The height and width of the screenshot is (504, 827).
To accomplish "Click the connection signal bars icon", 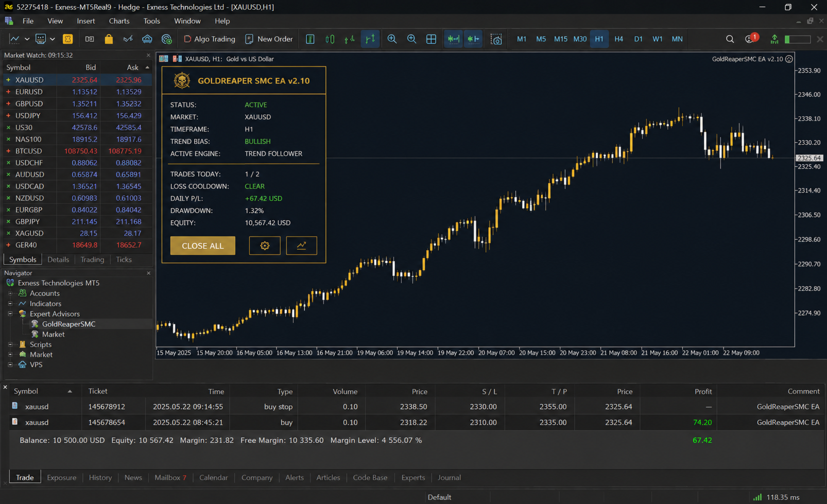I will click(757, 497).
